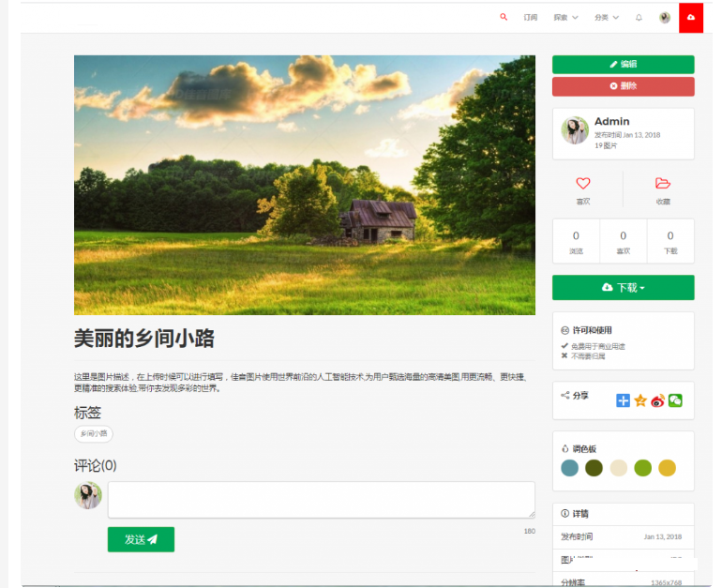722x588 pixels.
Task: Expand the 分类 dropdown menu
Action: click(606, 18)
